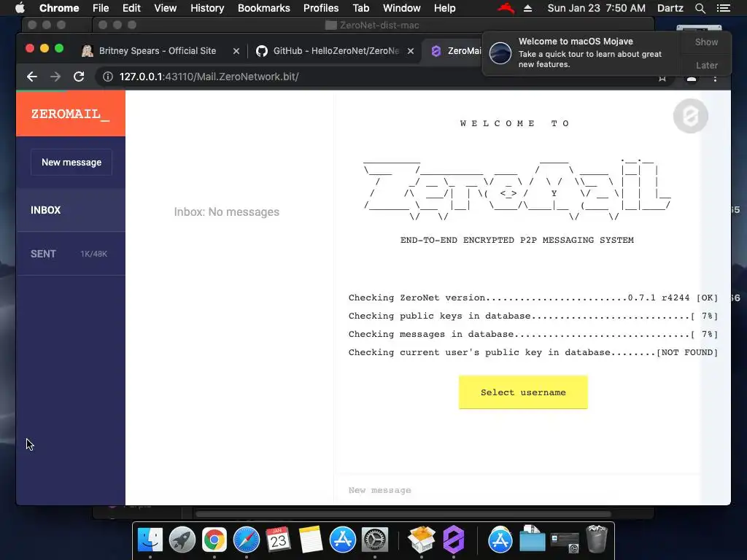This screenshot has height=560, width=747.
Task: Open the Chrome profile avatar icon
Action: (692, 79)
